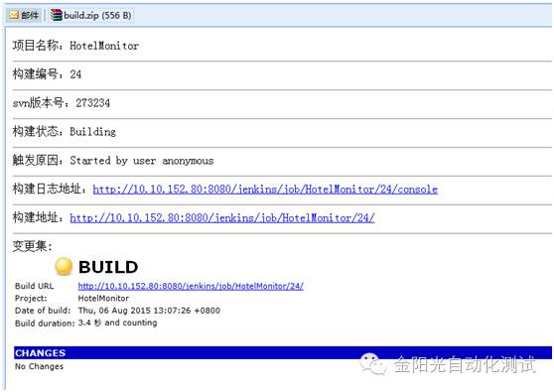Click the 变更集 label
Screen dimensions: 554x392
point(33,246)
